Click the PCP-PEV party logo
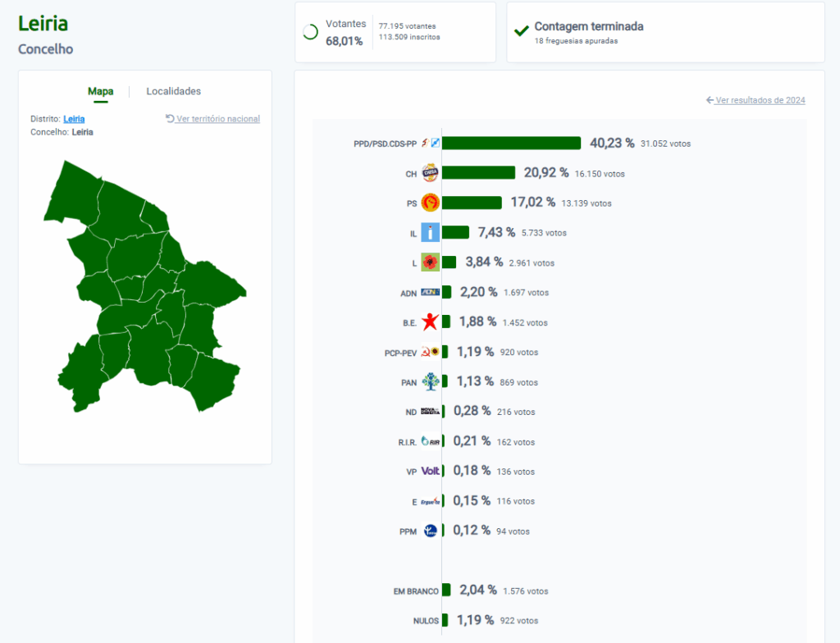840x643 pixels. (x=430, y=352)
